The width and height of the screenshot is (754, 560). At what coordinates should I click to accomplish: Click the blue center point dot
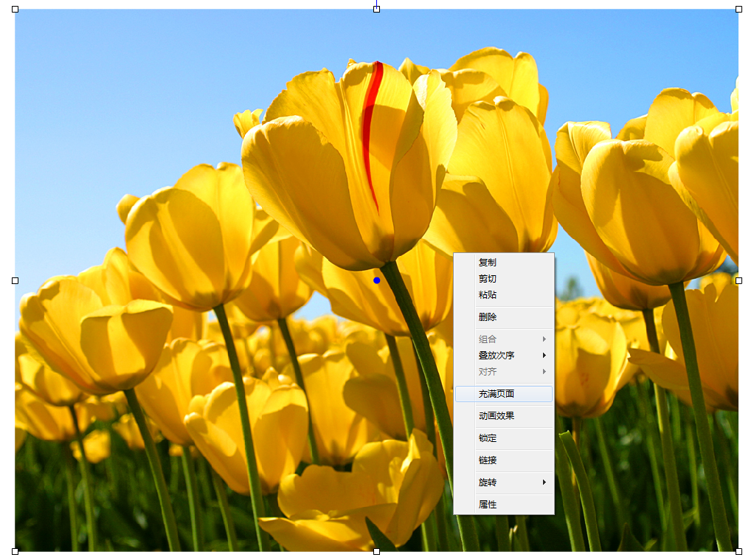point(377,280)
